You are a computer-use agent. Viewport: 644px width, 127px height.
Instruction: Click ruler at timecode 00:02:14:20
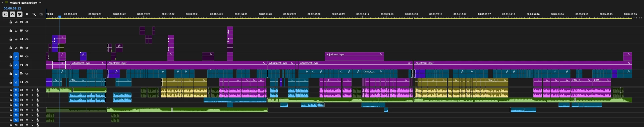pyautogui.click(x=265, y=14)
